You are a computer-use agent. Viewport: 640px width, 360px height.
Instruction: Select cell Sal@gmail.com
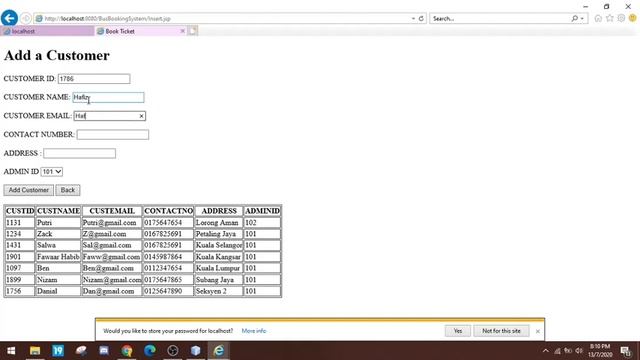(112, 245)
